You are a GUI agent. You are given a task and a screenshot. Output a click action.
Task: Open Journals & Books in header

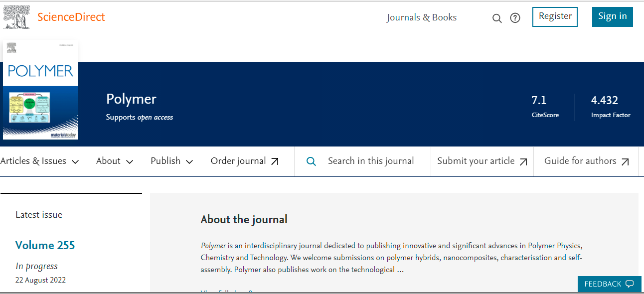tap(422, 17)
